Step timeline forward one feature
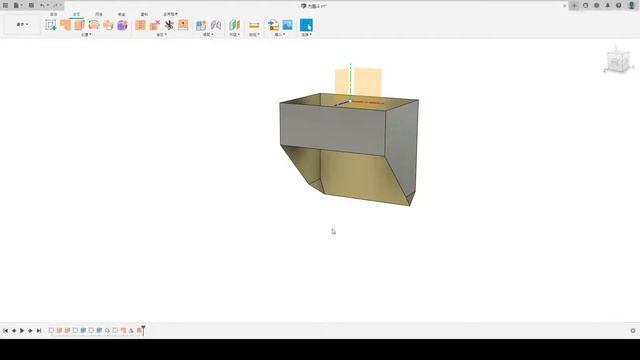Screen dimensions: 640x360 30,331
